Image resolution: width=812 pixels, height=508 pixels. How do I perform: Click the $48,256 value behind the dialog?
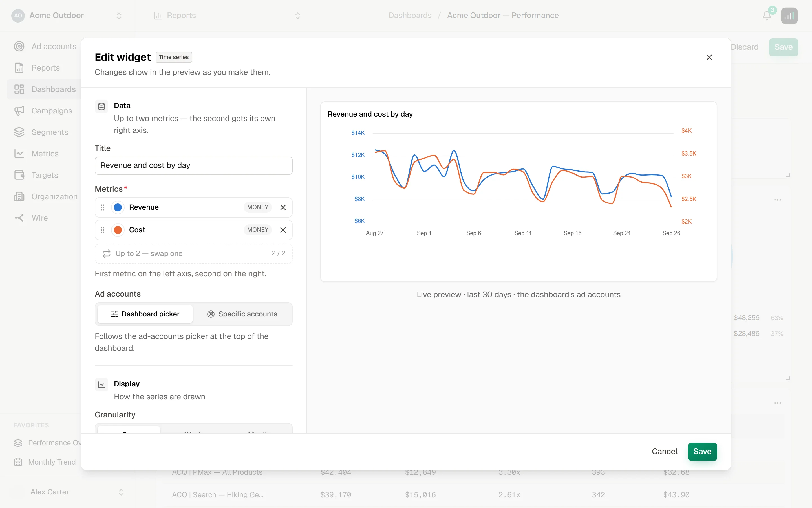[746, 318]
